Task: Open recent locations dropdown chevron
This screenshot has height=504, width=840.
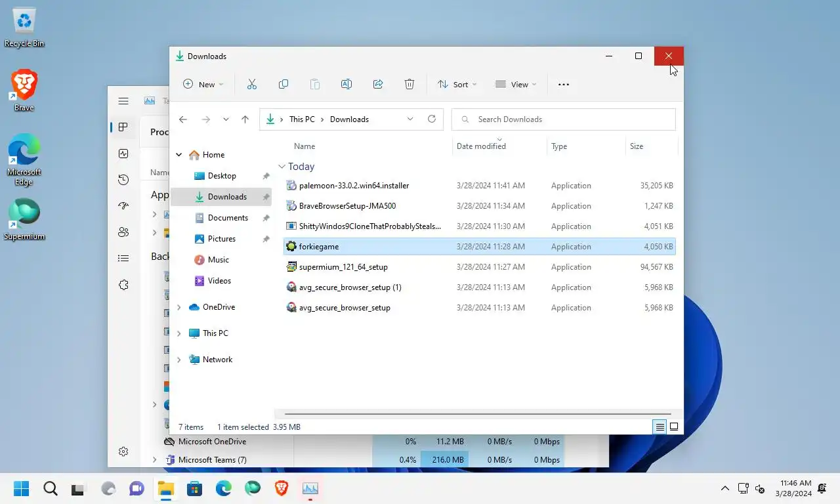Action: (x=226, y=119)
